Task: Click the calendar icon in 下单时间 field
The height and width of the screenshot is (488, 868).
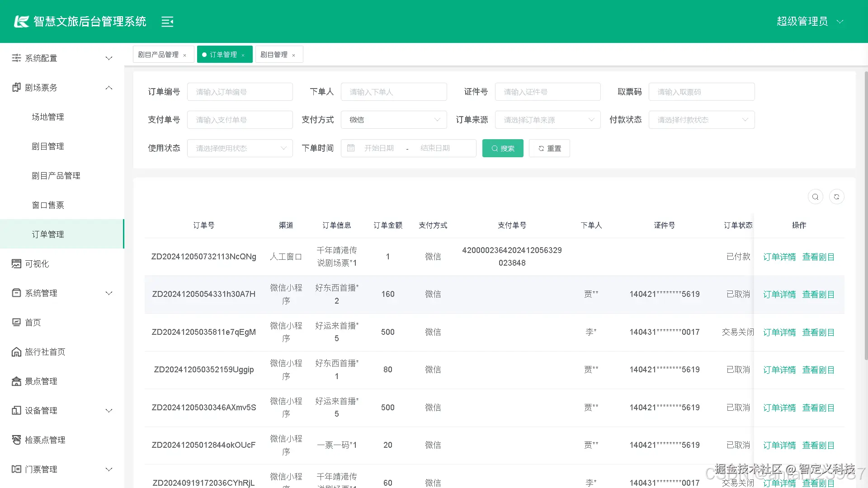Action: coord(351,148)
